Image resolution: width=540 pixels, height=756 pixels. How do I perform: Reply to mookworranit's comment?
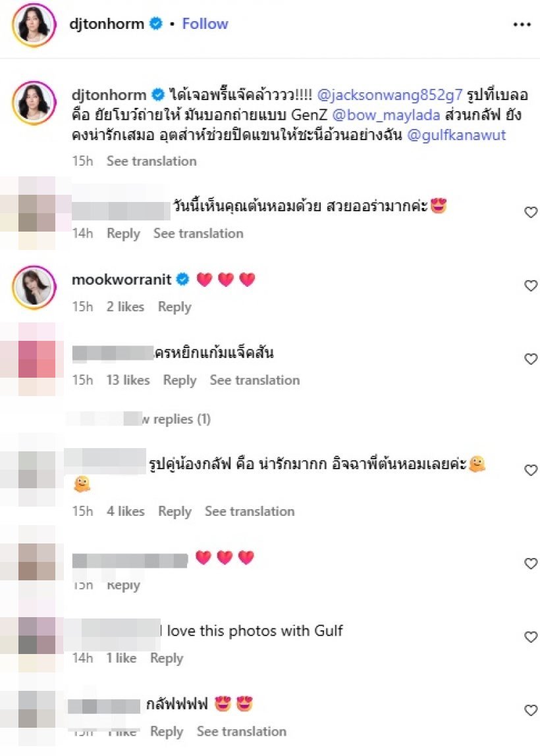click(175, 307)
